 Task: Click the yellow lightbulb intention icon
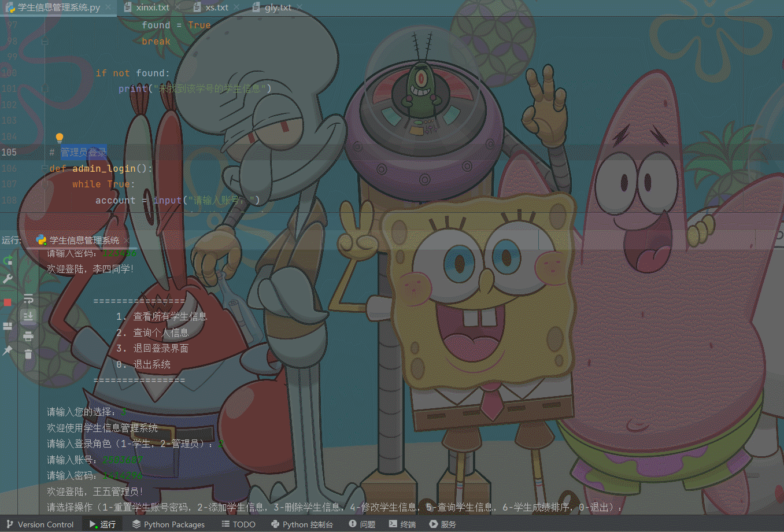point(59,138)
